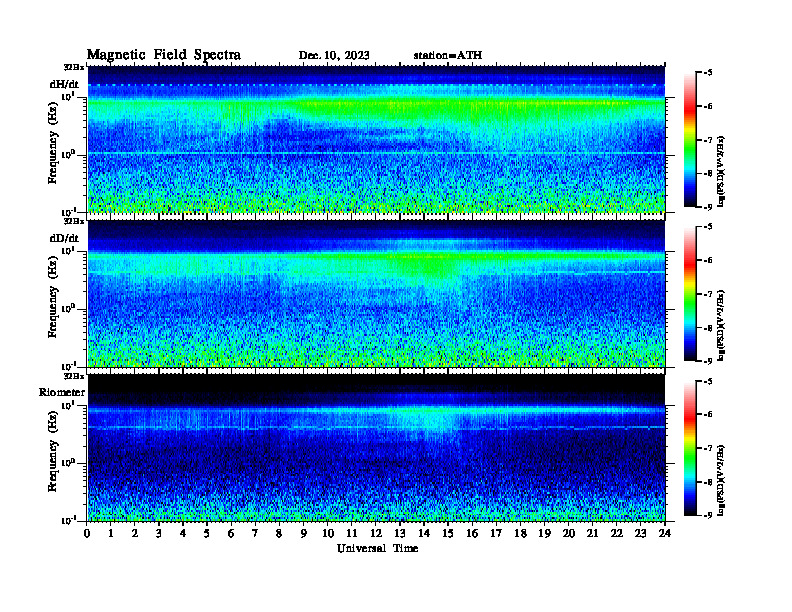Click the 'station=ATH' label
The image size is (792, 612).
click(x=448, y=55)
